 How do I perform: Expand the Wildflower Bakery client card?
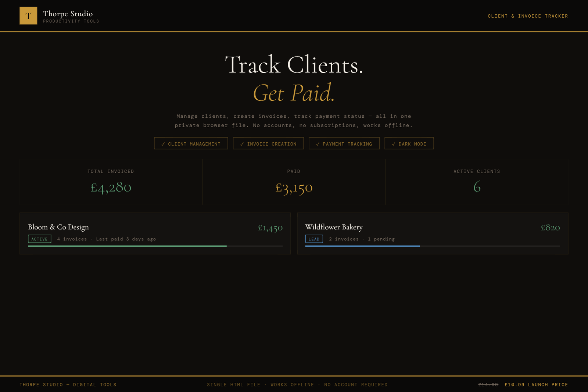coord(433,233)
